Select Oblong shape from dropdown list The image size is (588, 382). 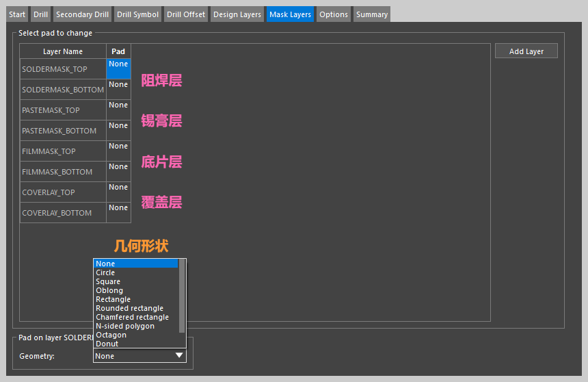coord(109,290)
